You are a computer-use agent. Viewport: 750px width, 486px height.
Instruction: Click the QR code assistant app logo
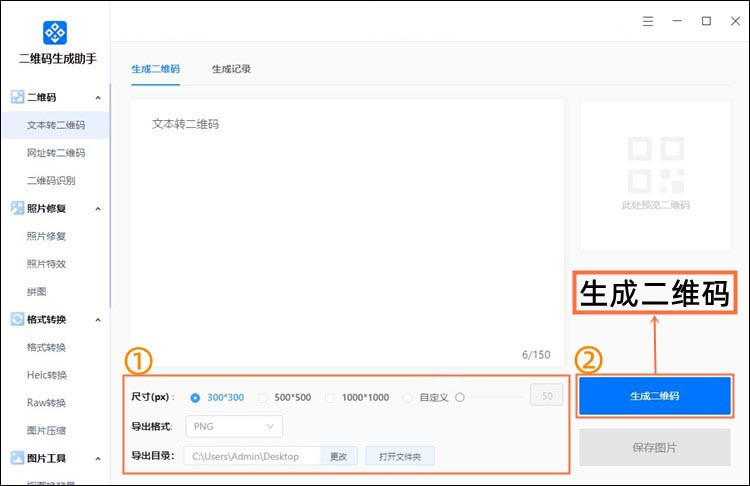(x=55, y=33)
